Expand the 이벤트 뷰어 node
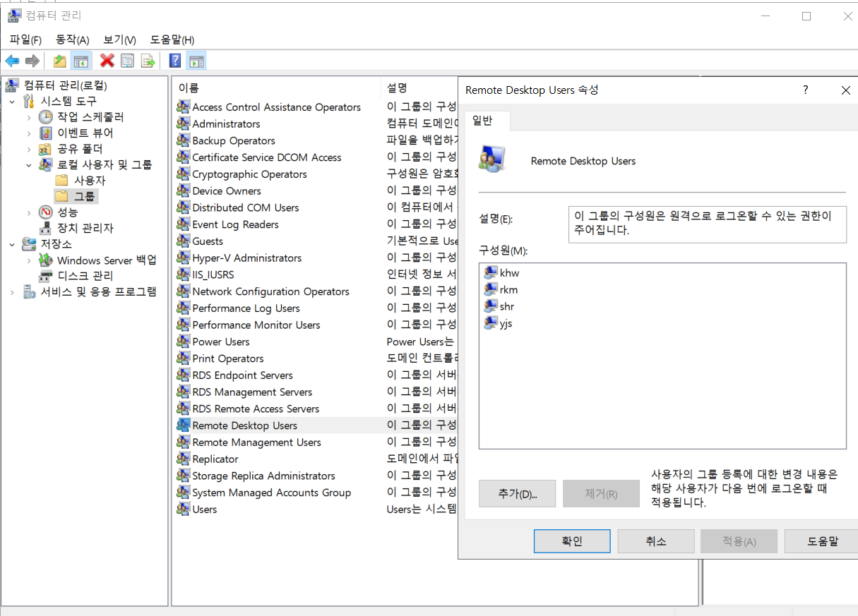The width and height of the screenshot is (858, 616). point(29,133)
